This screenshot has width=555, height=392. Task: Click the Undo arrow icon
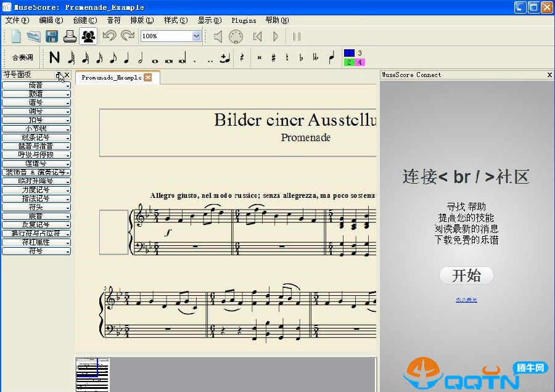(x=109, y=36)
